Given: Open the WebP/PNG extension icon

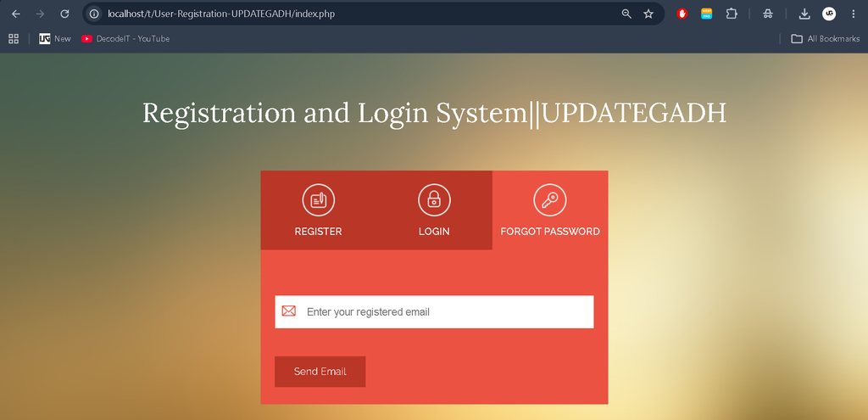Looking at the screenshot, I should (707, 14).
